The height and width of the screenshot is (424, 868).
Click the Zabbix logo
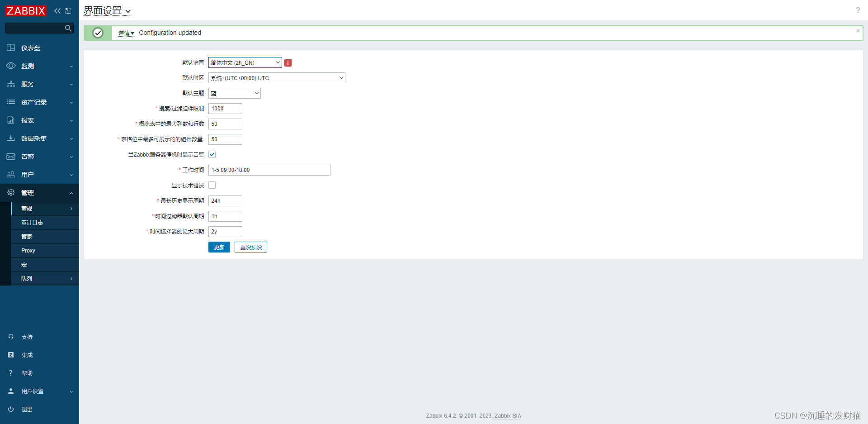point(26,11)
